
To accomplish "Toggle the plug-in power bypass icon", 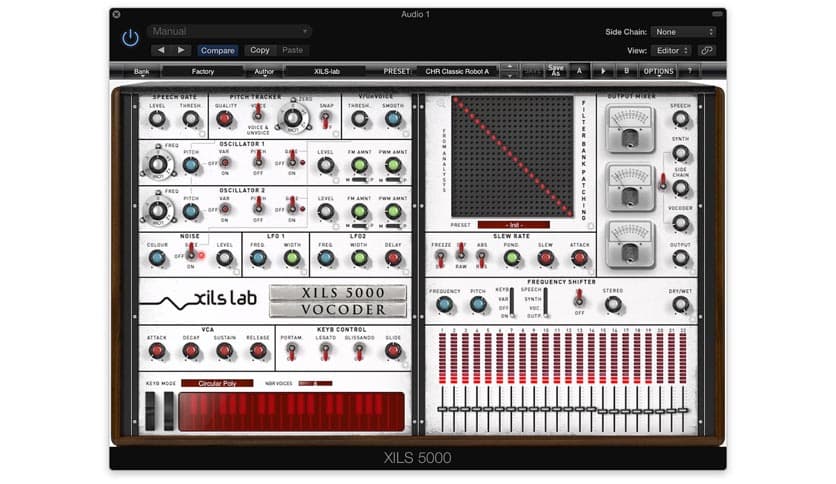I will coord(130,38).
